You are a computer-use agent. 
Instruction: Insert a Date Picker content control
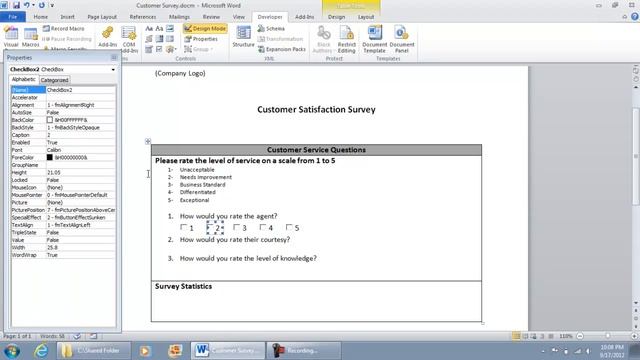149,49
